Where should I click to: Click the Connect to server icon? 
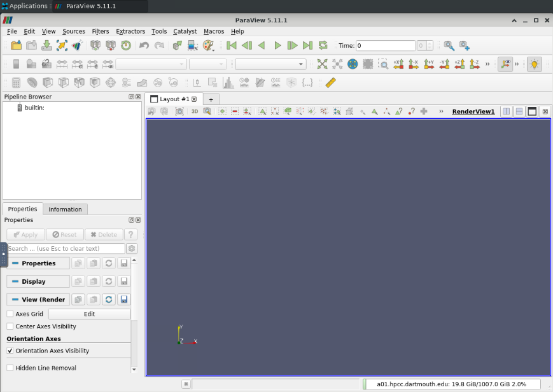pyautogui.click(x=95, y=46)
